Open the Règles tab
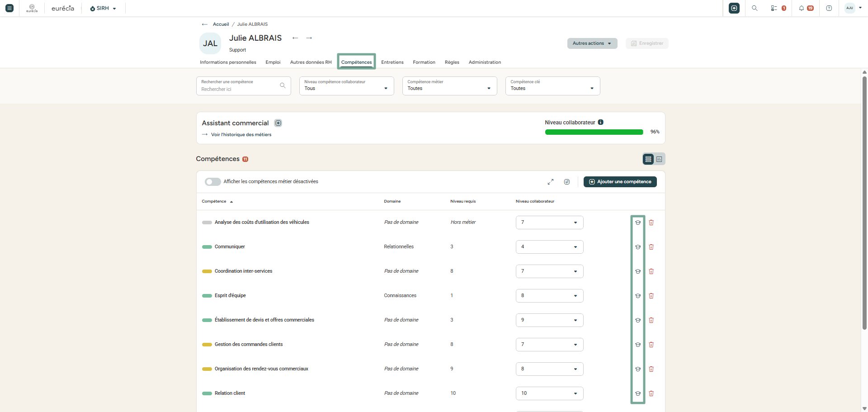The height and width of the screenshot is (412, 868). [x=452, y=62]
